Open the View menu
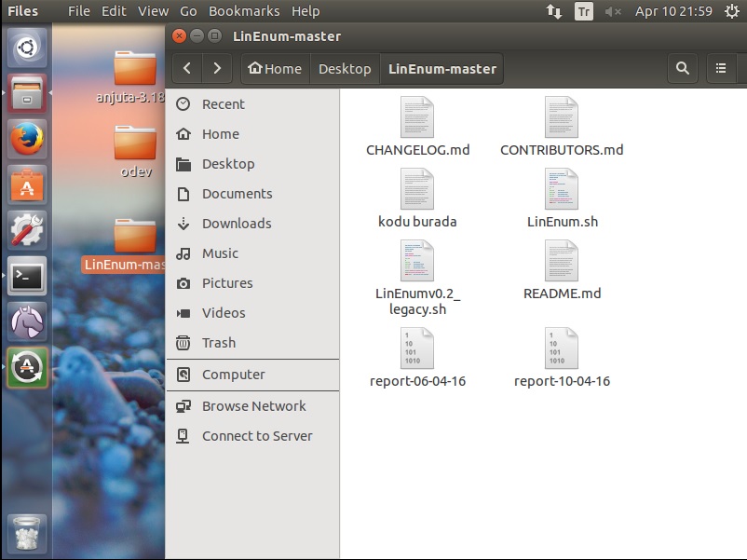This screenshot has width=747, height=560. click(x=153, y=11)
